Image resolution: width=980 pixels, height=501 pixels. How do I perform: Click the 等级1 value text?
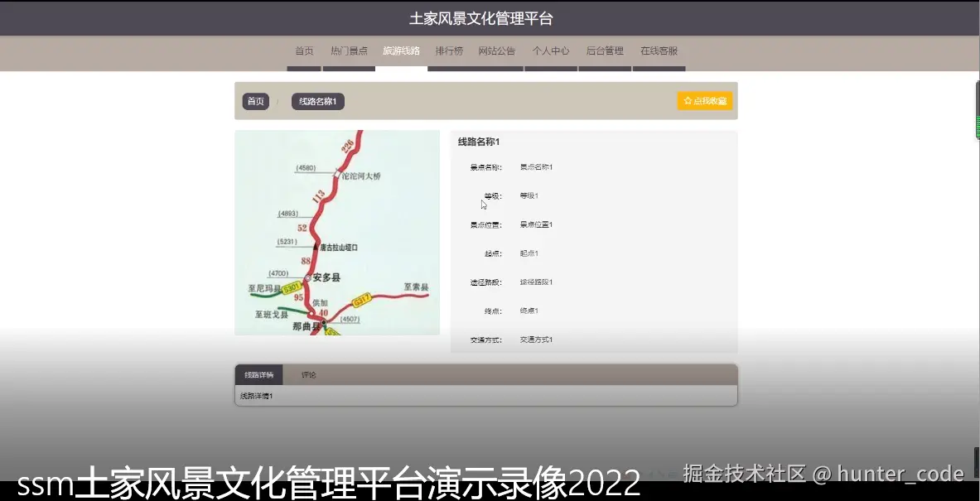click(x=529, y=196)
